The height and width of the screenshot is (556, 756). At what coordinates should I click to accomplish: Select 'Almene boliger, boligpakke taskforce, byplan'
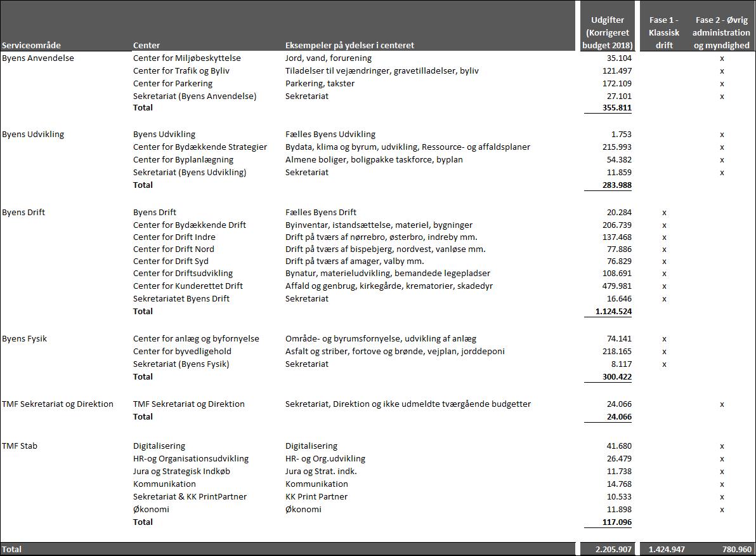point(374,160)
